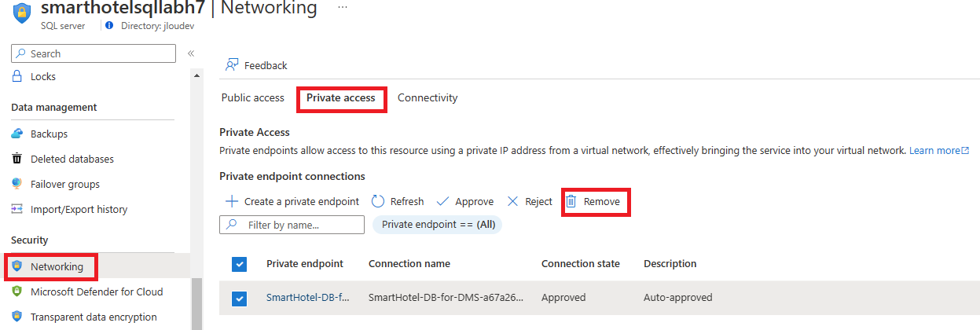The width and height of the screenshot is (980, 330).
Task: Open Locks in the sidebar
Action: tap(42, 76)
